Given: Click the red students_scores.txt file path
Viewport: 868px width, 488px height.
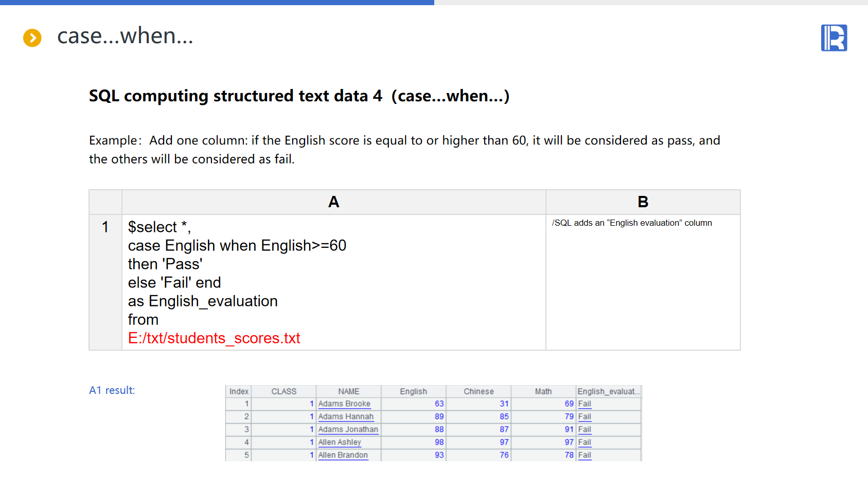Looking at the screenshot, I should coord(214,338).
